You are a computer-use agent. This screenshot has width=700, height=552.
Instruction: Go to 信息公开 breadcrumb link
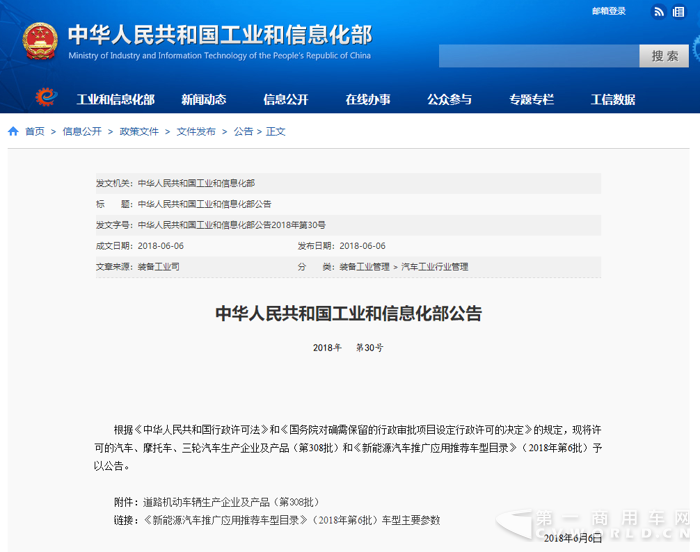click(82, 131)
